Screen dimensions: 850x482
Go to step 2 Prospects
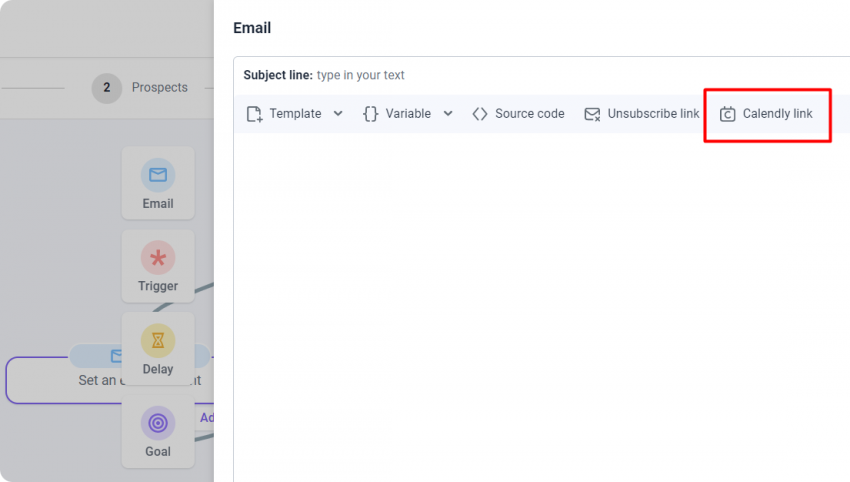click(107, 88)
